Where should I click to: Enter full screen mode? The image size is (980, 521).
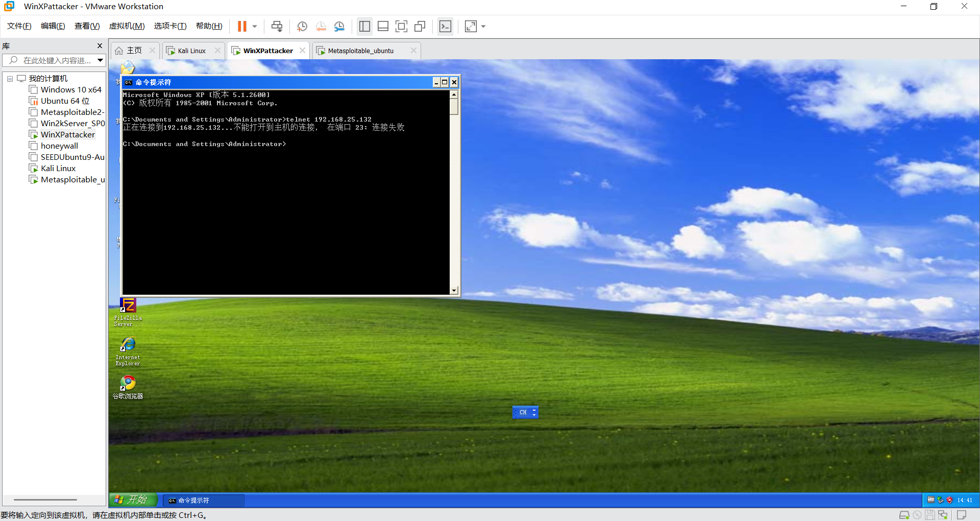(402, 26)
